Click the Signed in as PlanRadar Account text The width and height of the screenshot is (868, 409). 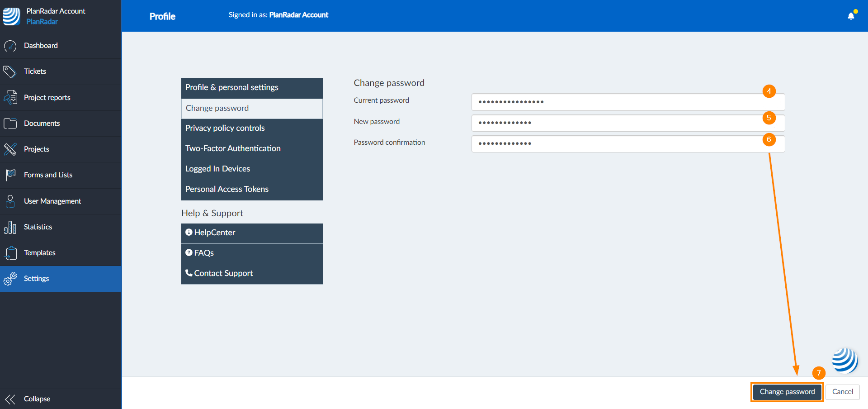tap(278, 15)
